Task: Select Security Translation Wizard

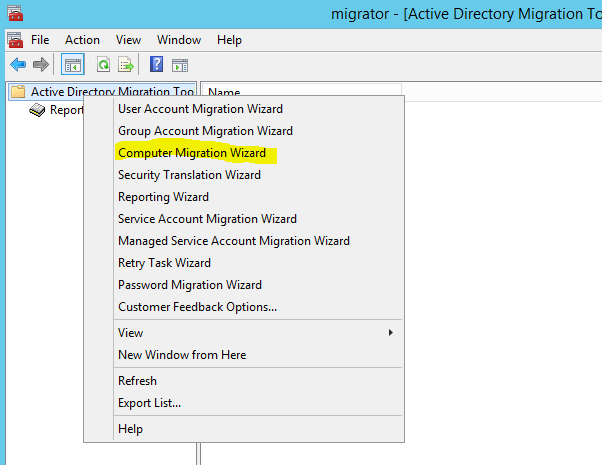Action: (189, 175)
